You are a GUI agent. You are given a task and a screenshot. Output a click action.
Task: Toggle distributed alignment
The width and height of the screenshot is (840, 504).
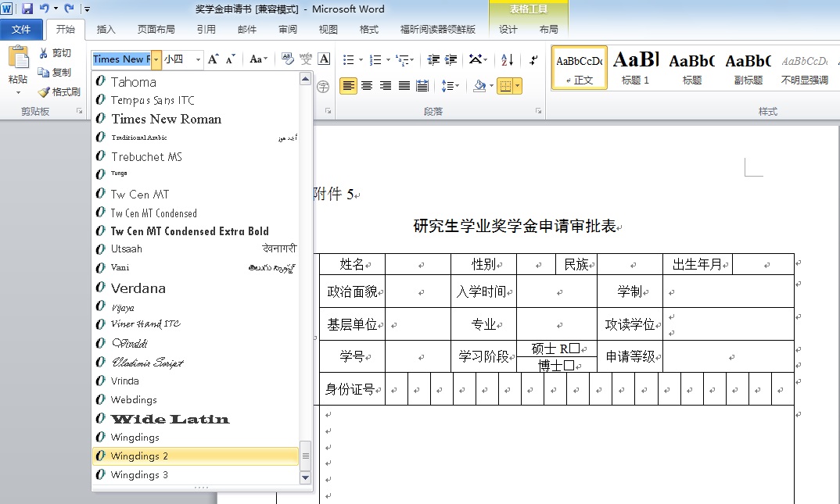click(422, 86)
